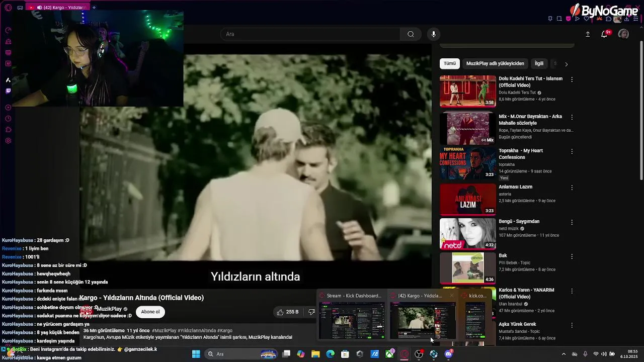Open options for Karlos & Yaren YANARIM
Viewport: 644px width, 362px height.
tap(572, 291)
